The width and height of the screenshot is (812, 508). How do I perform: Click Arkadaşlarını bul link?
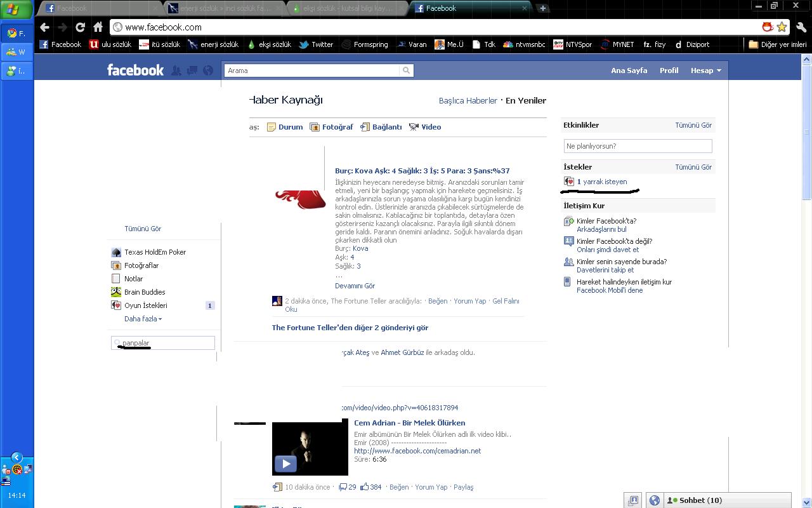601,229
